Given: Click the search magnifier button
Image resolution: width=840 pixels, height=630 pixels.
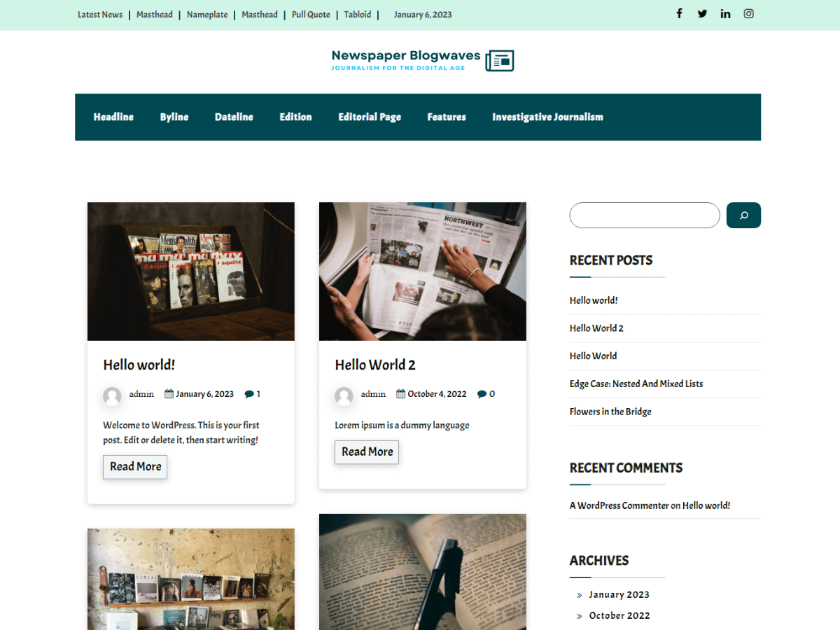Looking at the screenshot, I should pyautogui.click(x=743, y=215).
